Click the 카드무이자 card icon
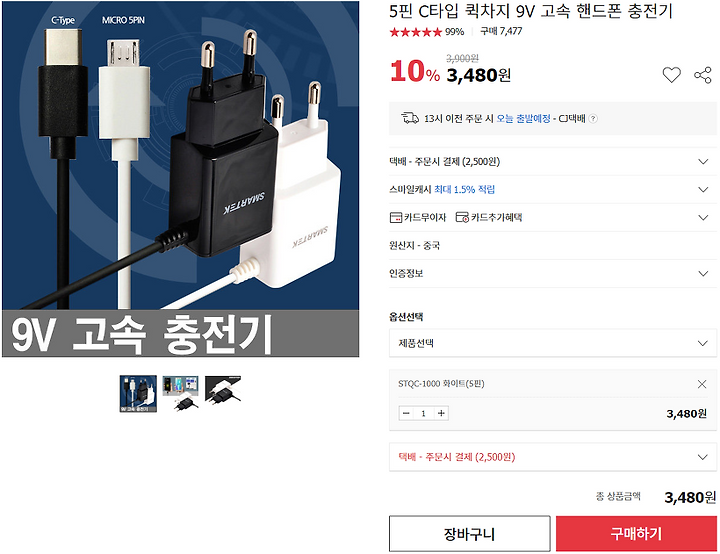This screenshot has width=720, height=554. pos(395,218)
